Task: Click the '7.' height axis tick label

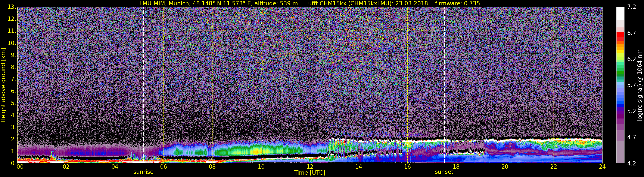Action: coord(13,79)
